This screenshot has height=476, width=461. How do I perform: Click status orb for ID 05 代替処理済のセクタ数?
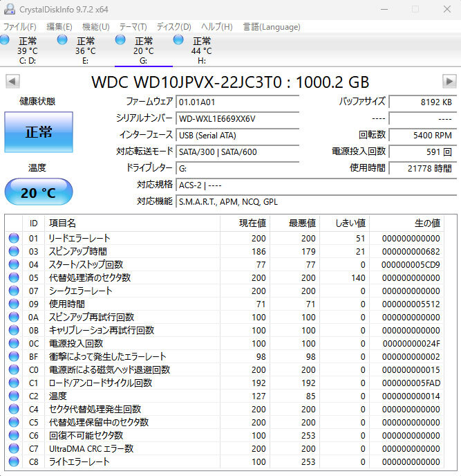tap(14, 277)
